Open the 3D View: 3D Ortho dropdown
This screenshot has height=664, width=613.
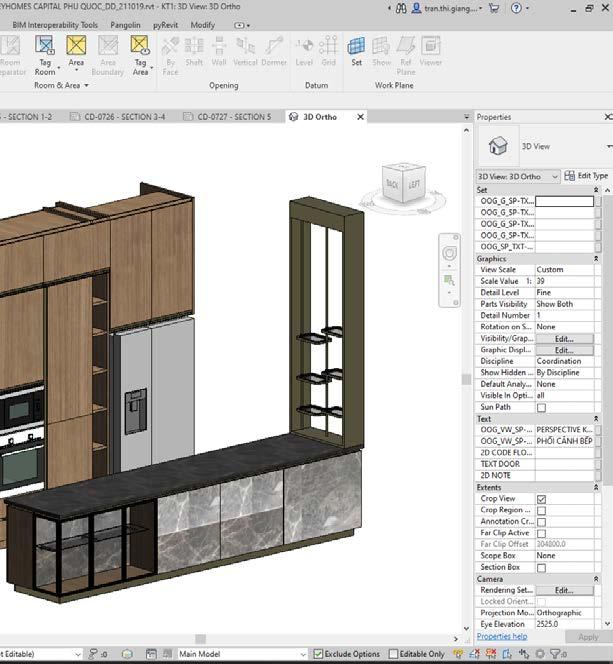click(517, 176)
